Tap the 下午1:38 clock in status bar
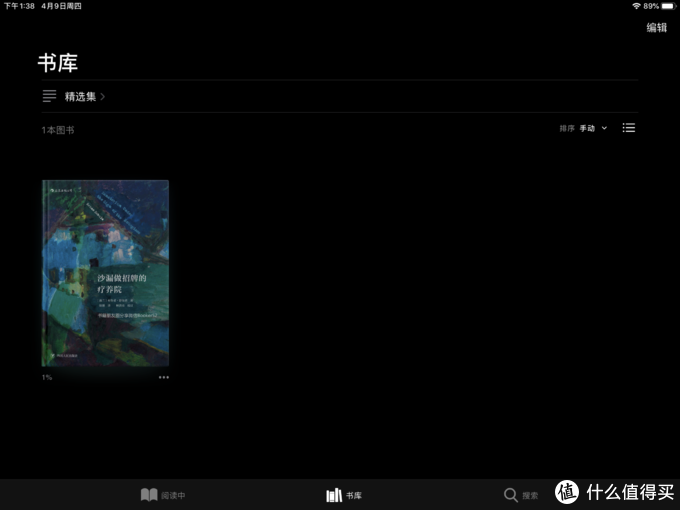The image size is (680, 510). 19,6
